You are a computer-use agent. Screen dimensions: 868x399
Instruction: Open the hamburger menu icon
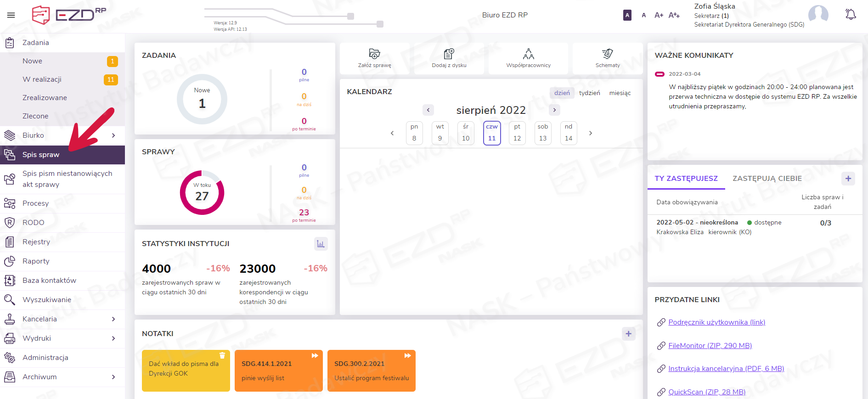pos(11,15)
